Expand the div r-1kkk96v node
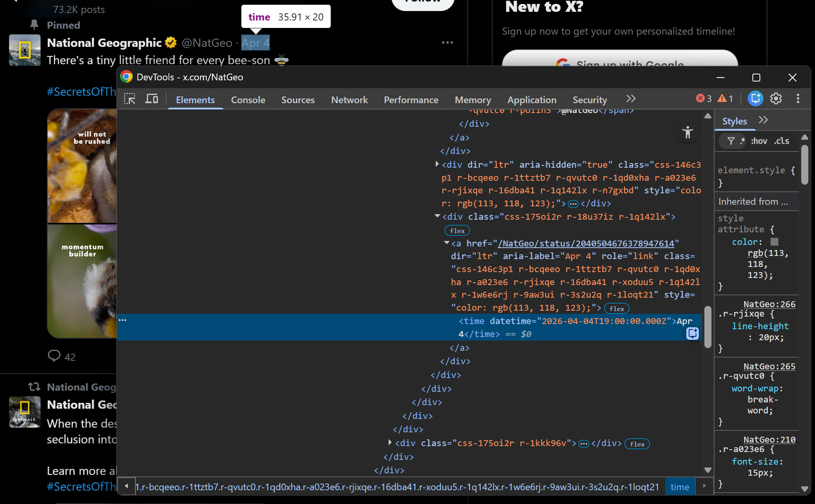This screenshot has width=815, height=504. point(390,443)
